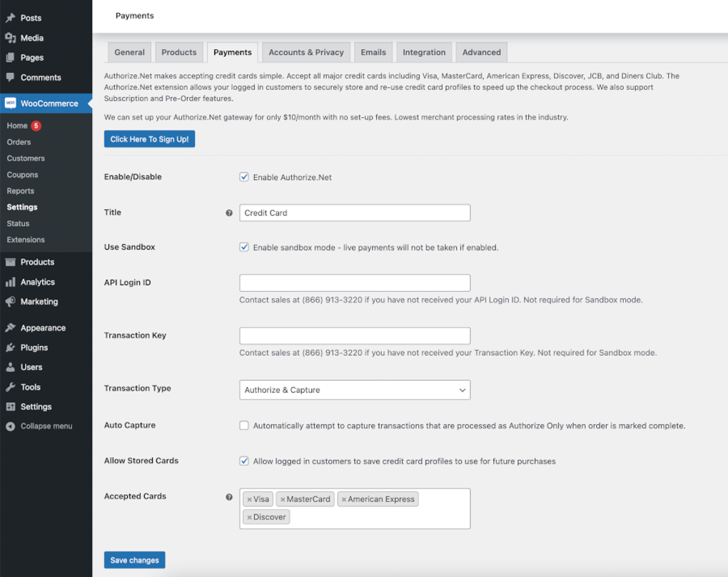This screenshot has height=577, width=728.
Task: Click the Posts pin icon in sidebar
Action: point(11,18)
